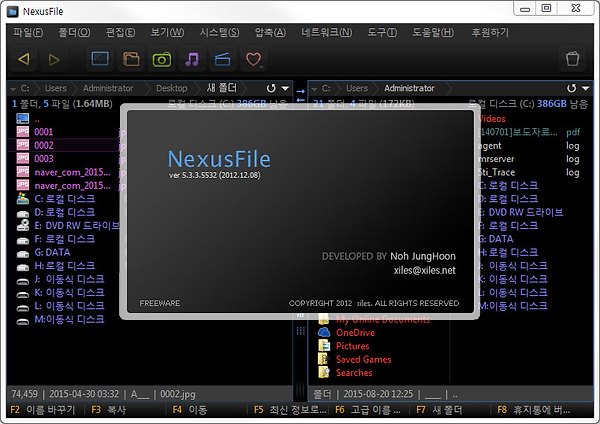
Task: Open the heart favorites toolbar icon
Action: 250,60
